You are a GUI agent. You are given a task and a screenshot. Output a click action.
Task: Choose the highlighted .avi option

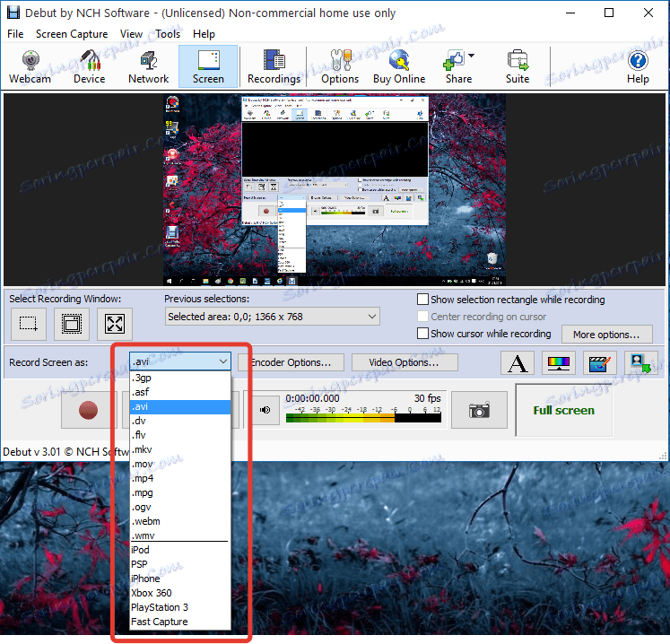(180, 406)
